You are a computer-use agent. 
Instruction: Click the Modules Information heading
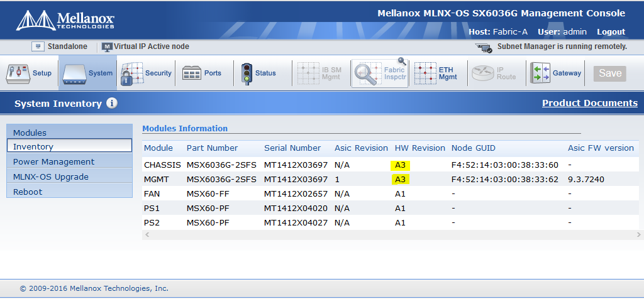185,128
